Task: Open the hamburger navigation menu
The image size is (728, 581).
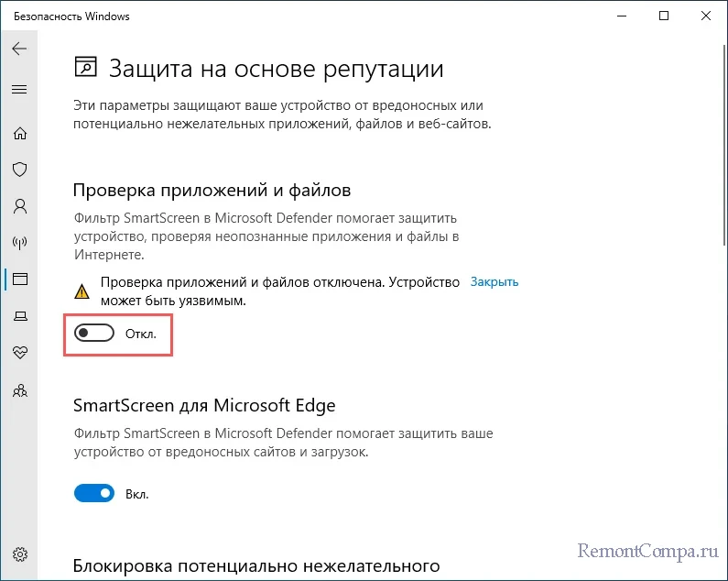Action: click(x=19, y=89)
